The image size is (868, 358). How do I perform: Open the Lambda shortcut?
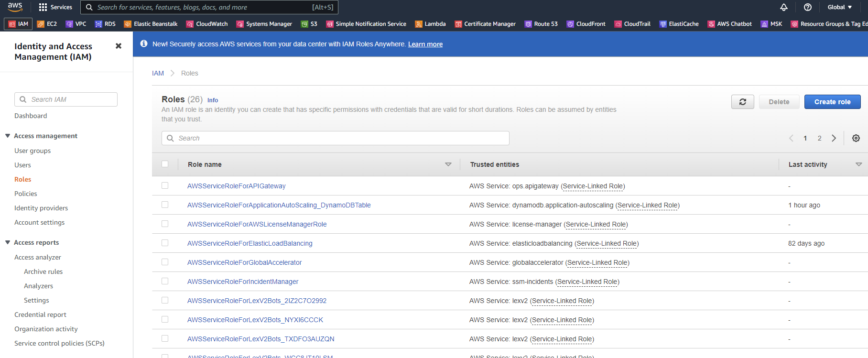[x=430, y=24]
